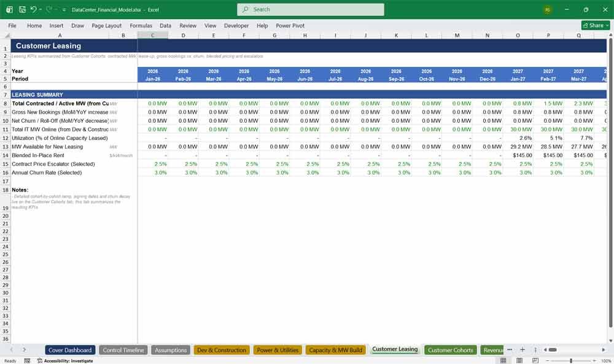The height and width of the screenshot is (364, 614).
Task: Click the zoom out minus button
Action: [x=548, y=360]
